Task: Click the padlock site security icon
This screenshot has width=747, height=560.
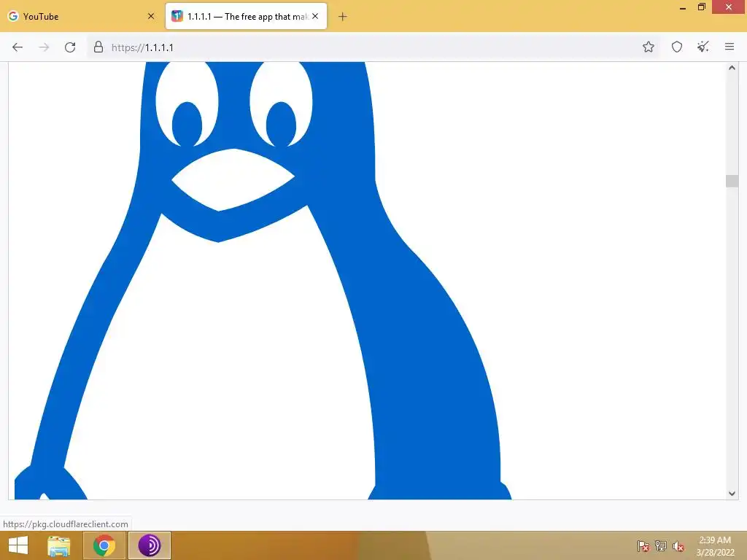Action: coord(98,47)
